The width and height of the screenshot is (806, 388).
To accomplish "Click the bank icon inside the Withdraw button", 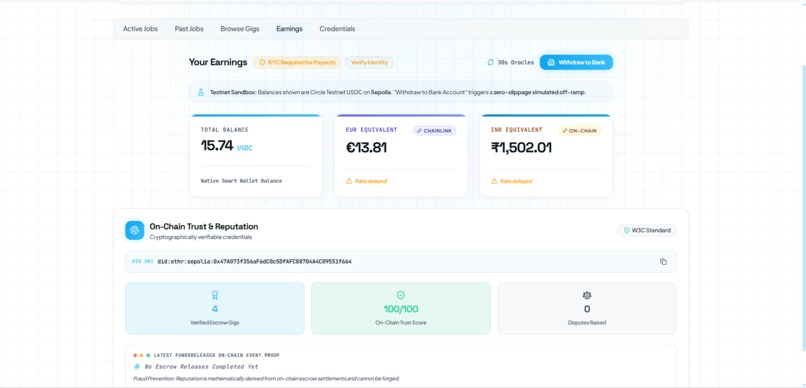I will (x=551, y=62).
